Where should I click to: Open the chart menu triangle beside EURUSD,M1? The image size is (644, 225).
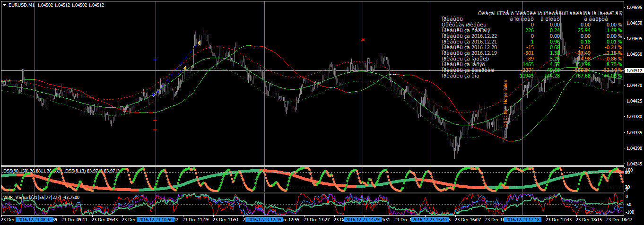tap(4, 5)
